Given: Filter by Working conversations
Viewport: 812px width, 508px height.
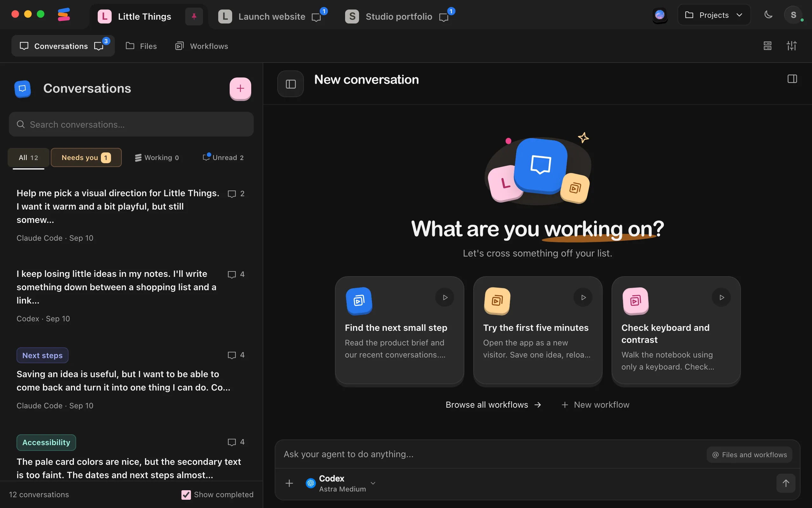Looking at the screenshot, I should tap(157, 157).
